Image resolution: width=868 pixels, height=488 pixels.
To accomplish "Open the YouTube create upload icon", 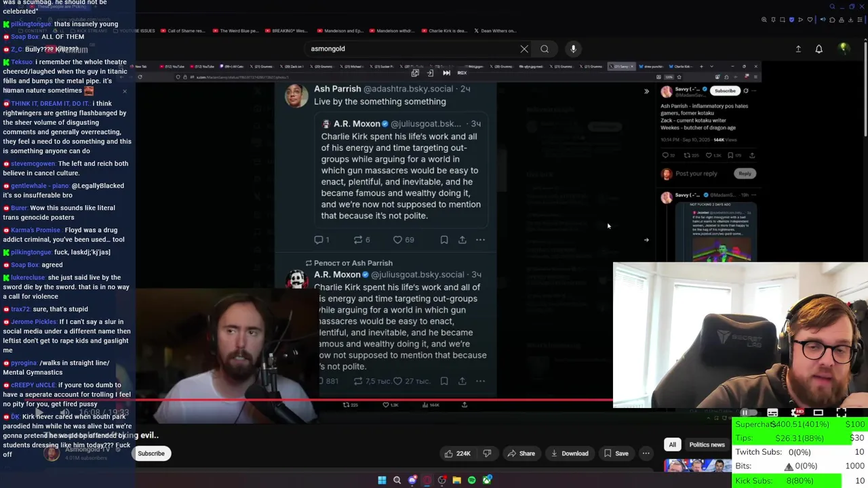I will 798,49.
